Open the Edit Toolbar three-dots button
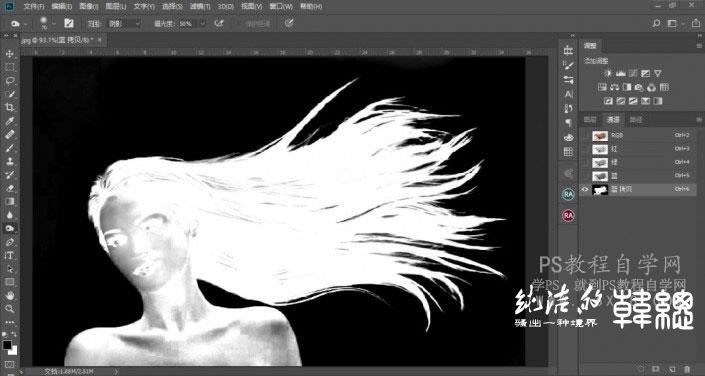The image size is (705, 376). tap(9, 322)
